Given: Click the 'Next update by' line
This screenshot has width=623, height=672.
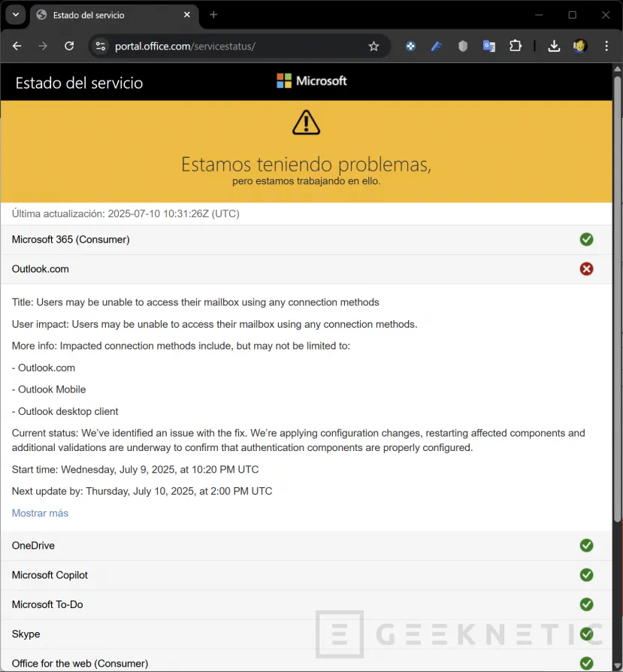Looking at the screenshot, I should (142, 491).
